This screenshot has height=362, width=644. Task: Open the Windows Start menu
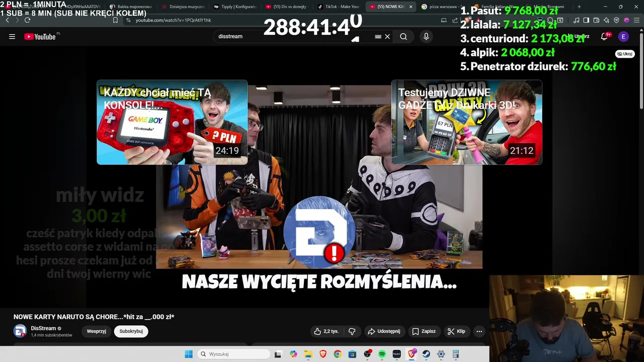pos(189,354)
